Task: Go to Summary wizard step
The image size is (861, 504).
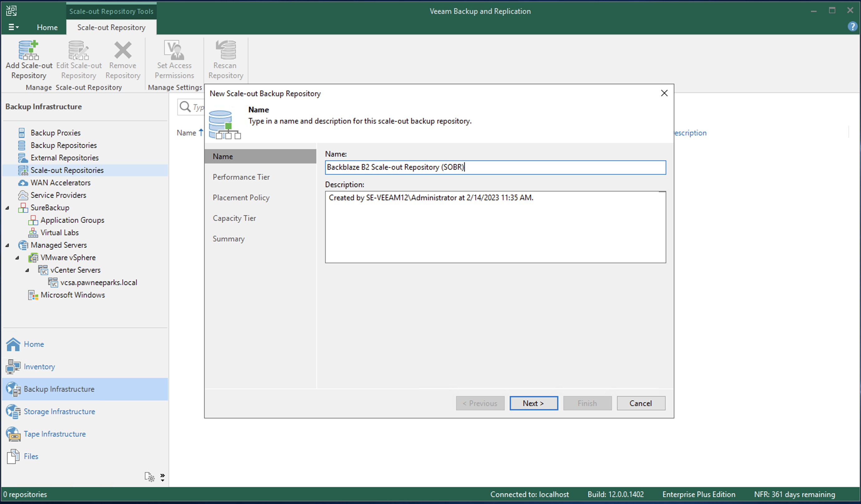Action: (229, 239)
